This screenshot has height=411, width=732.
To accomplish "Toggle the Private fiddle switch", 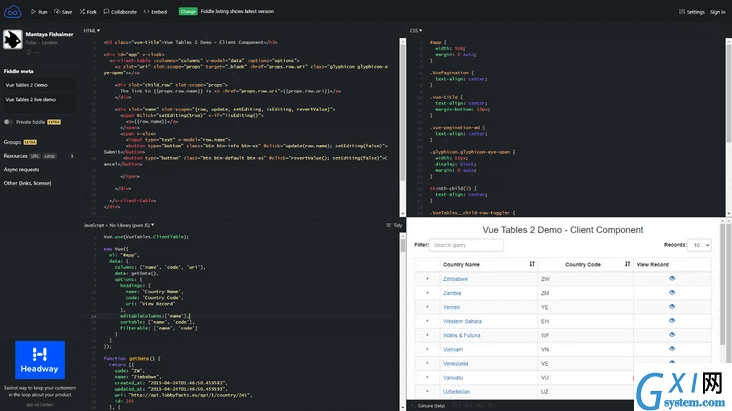I will click(8, 122).
